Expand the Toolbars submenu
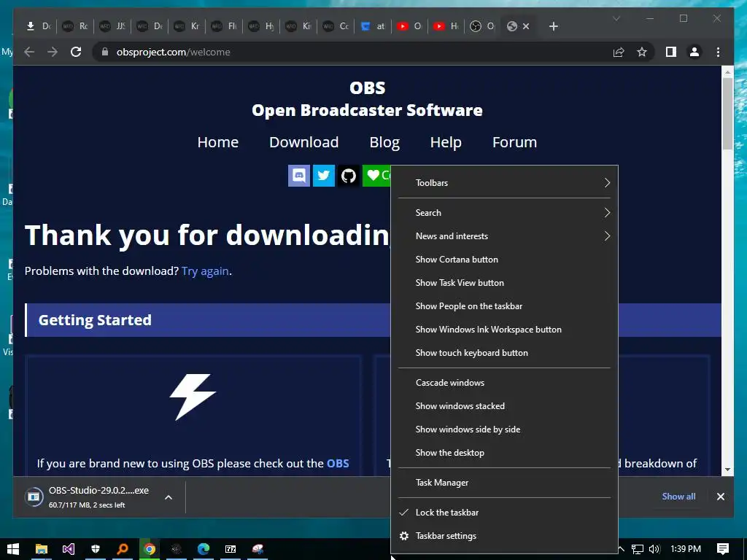The height and width of the screenshot is (560, 747). point(505,183)
